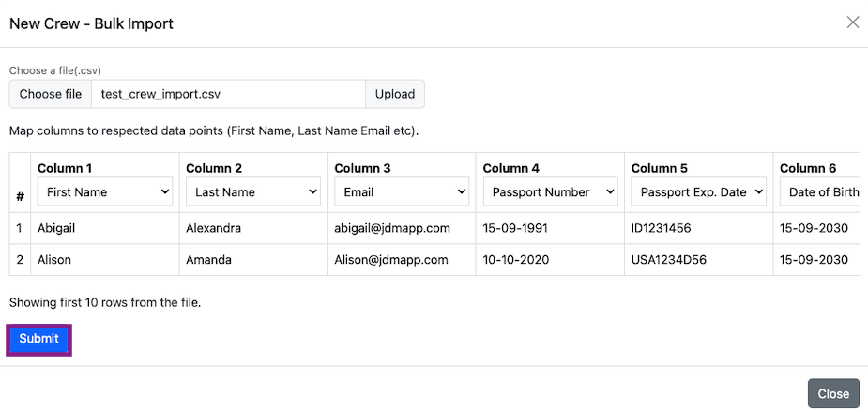Select the Abigail first name cell
Screen dimensions: 868x412
pos(61,228)
